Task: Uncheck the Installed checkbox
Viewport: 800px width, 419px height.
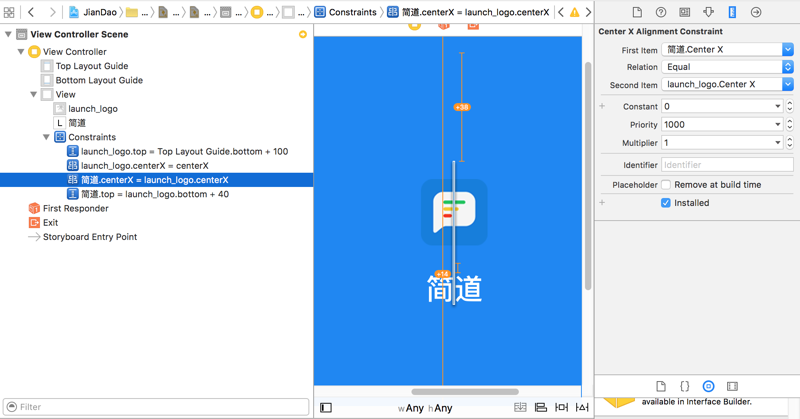Action: click(666, 203)
